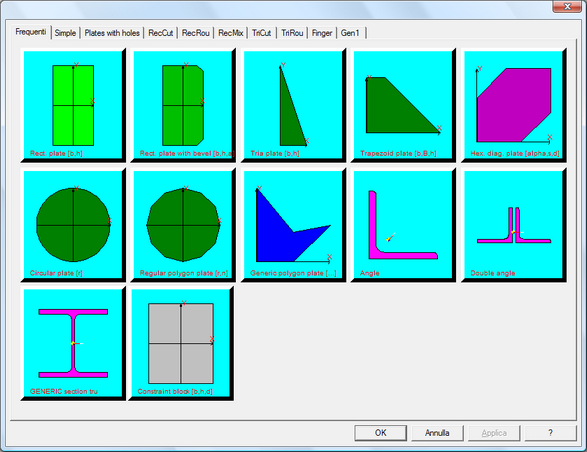Open the Plates with holes tab
The image size is (587, 452).
(x=112, y=33)
